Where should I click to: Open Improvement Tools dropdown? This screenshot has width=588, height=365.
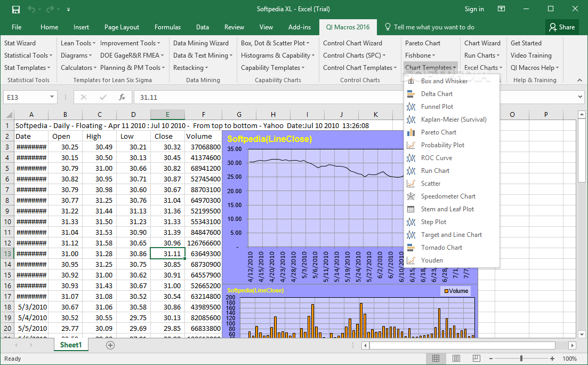click(130, 43)
